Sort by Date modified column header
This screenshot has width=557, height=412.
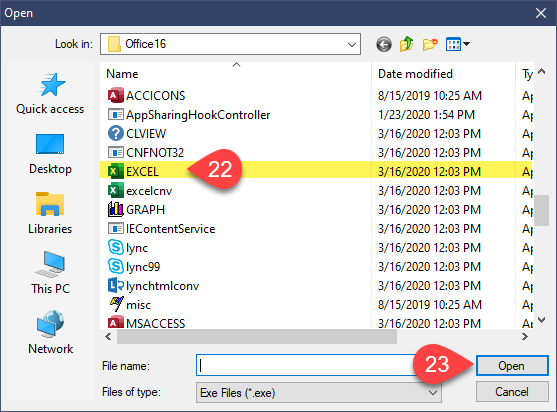click(x=443, y=74)
